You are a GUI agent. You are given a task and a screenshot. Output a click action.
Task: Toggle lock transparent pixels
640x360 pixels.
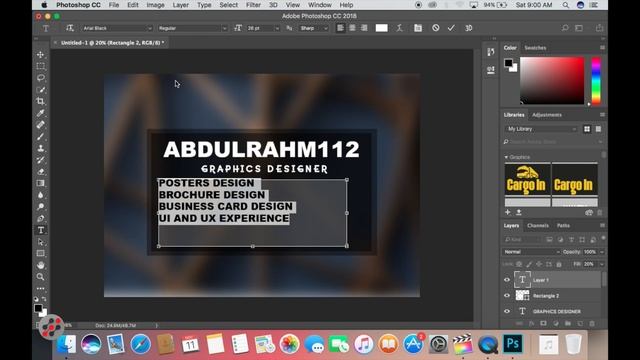[x=519, y=264]
